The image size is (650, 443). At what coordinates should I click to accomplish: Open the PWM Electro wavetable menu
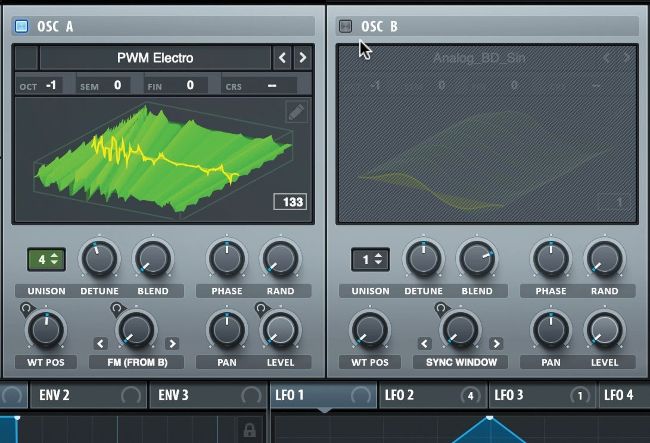155,58
